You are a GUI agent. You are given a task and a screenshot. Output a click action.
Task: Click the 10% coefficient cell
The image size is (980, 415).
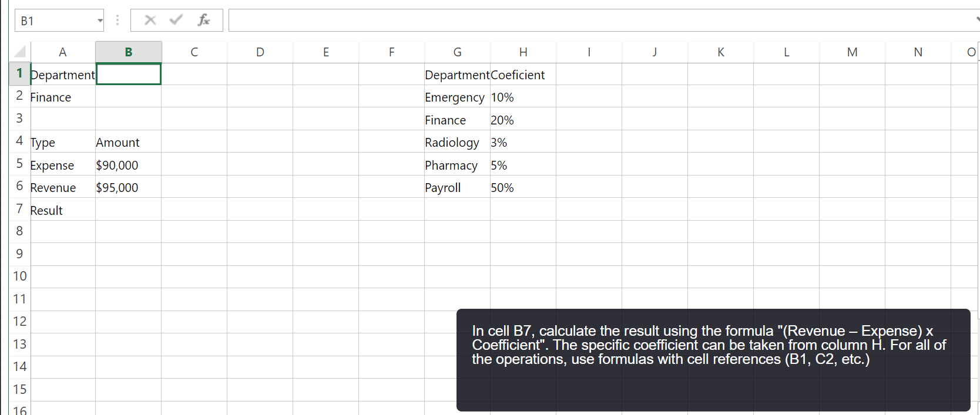click(523, 97)
